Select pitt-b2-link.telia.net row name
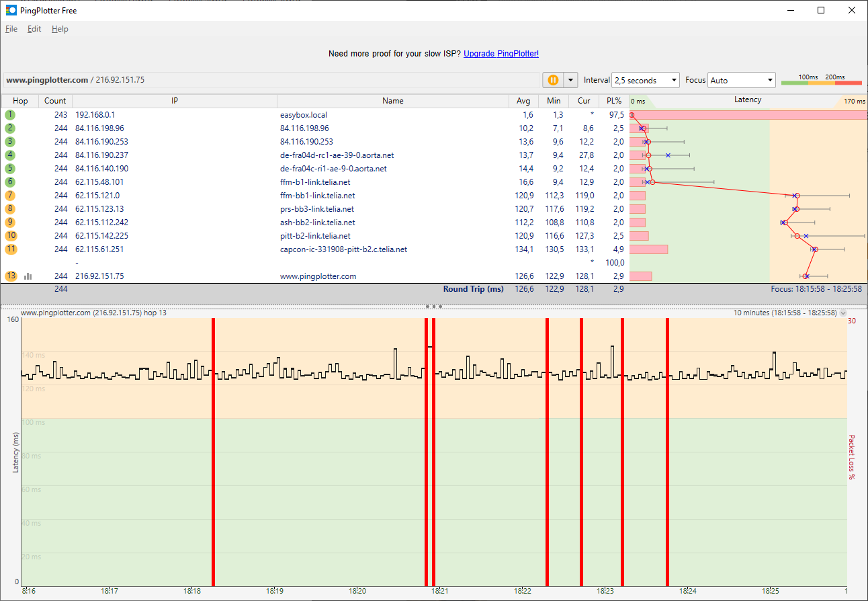This screenshot has width=868, height=601. coord(315,236)
